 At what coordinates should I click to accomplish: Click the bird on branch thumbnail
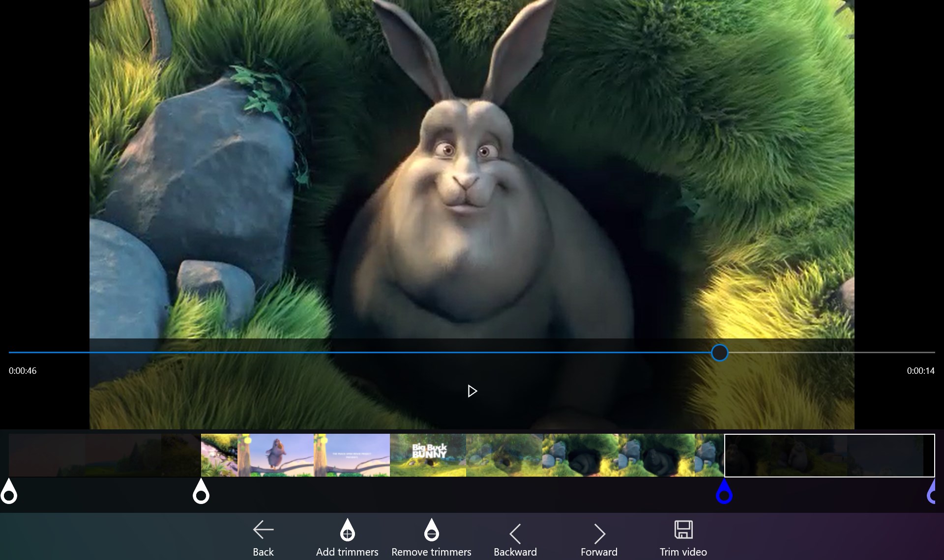(x=275, y=455)
